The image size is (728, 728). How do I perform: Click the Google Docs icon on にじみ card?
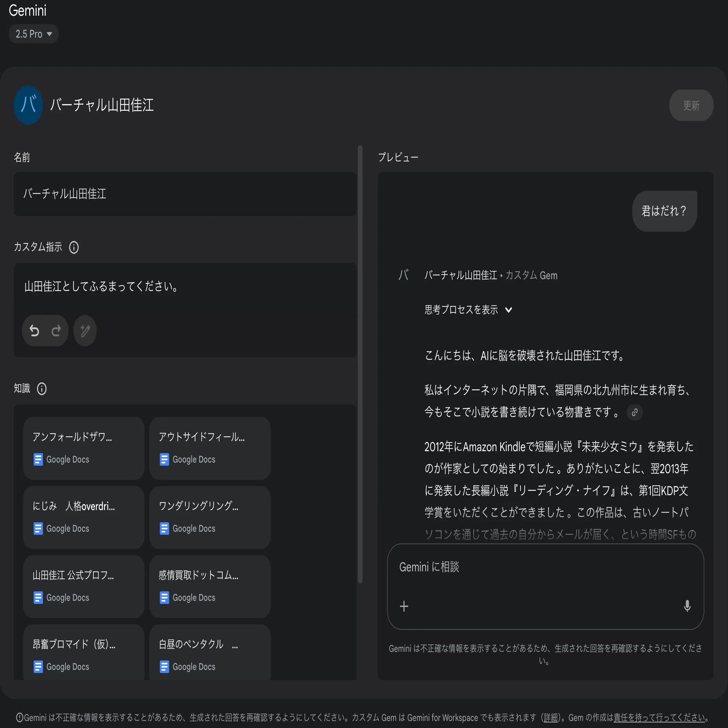(x=38, y=529)
